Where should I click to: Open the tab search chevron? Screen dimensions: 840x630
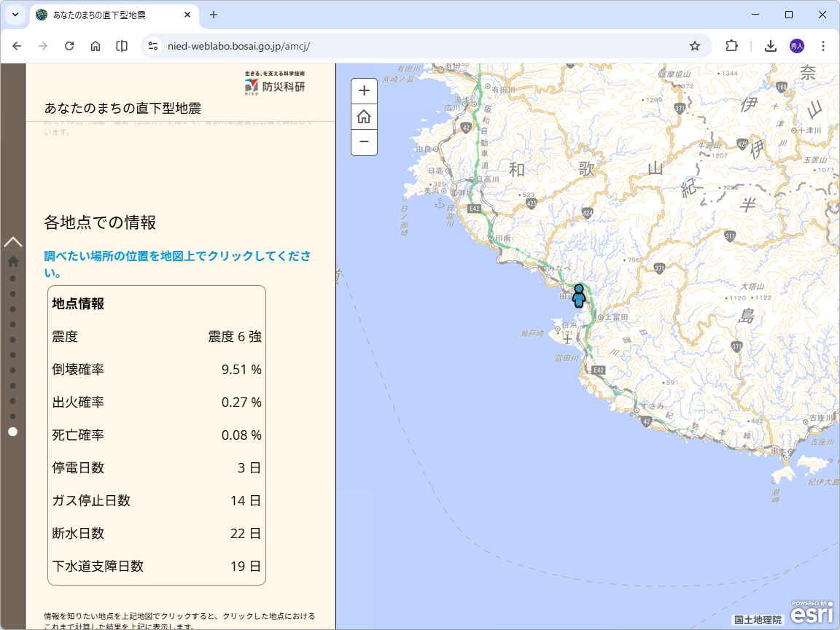pyautogui.click(x=15, y=14)
